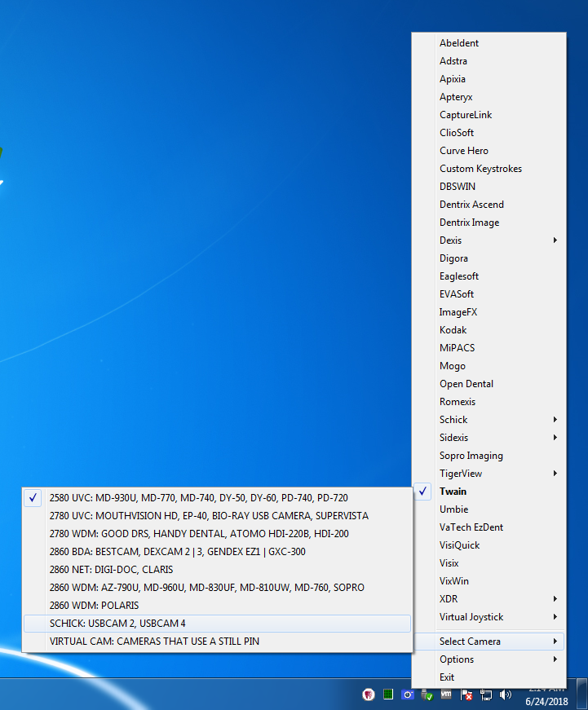Choose CaptureLink menu entry
This screenshot has height=710, width=588.
[489, 115]
